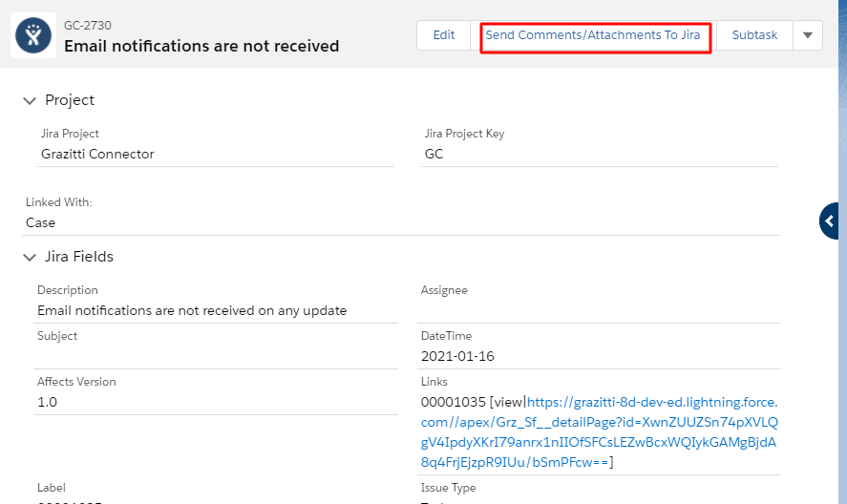
Task: Click the Subtask button
Action: (754, 35)
